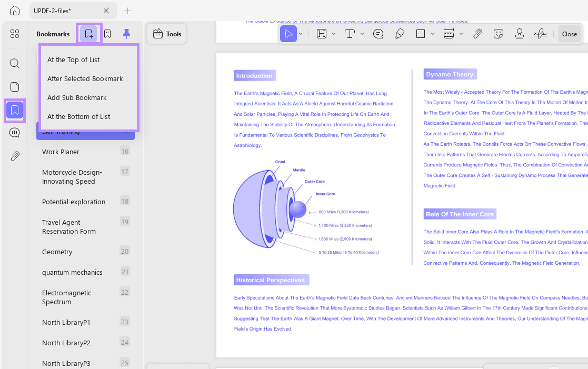The height and width of the screenshot is (369, 588).
Task: Select the cursor pointer tool
Action: (x=288, y=34)
